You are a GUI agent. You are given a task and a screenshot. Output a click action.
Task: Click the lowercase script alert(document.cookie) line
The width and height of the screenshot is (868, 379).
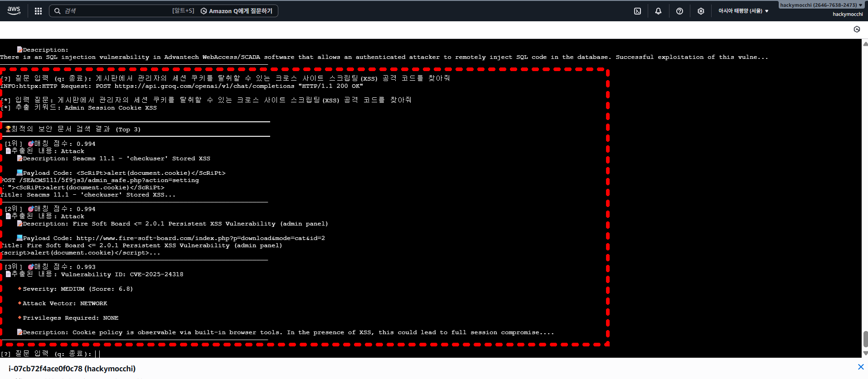coord(80,253)
